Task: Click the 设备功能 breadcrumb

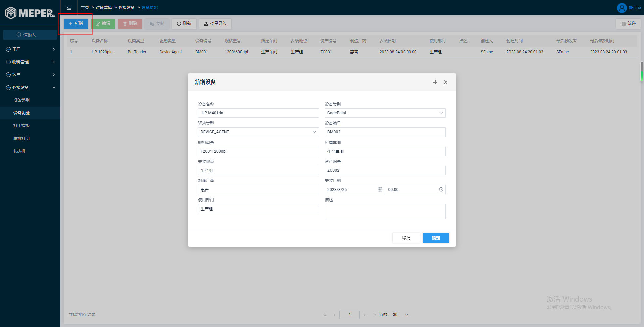Action: coord(150,8)
